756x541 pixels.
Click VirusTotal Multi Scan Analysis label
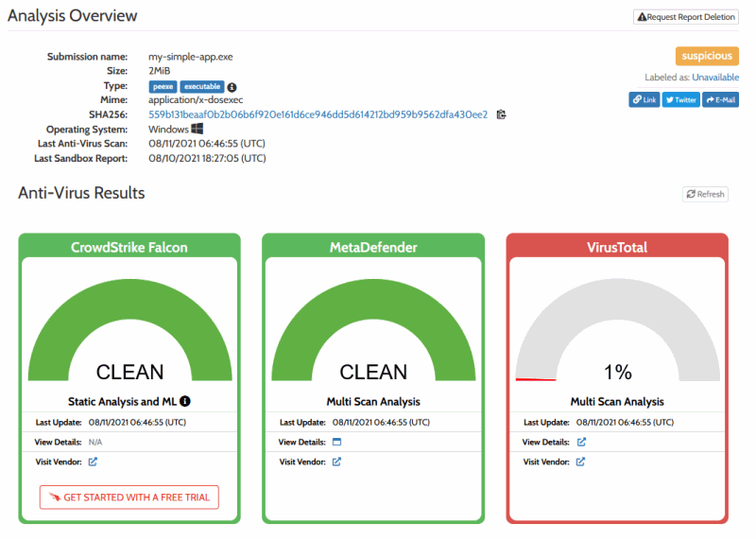click(x=617, y=402)
